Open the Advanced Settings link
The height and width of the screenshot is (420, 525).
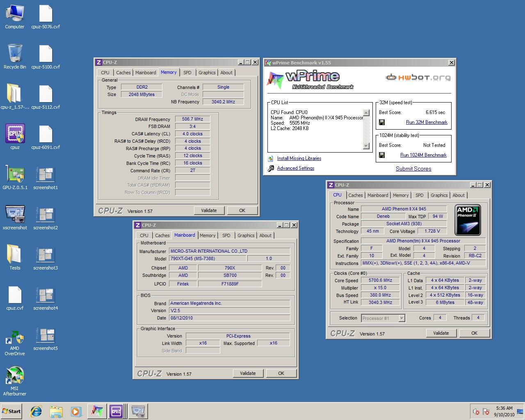[x=296, y=168]
